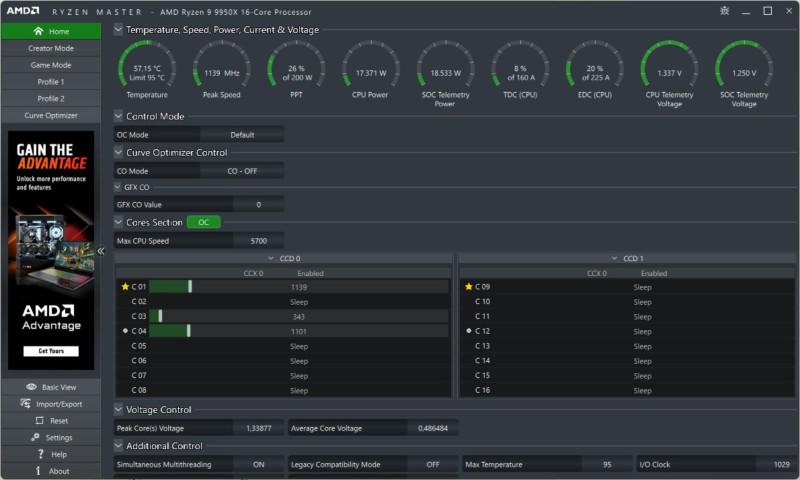
Task: Collapse the Additional Control section
Action: (118, 445)
